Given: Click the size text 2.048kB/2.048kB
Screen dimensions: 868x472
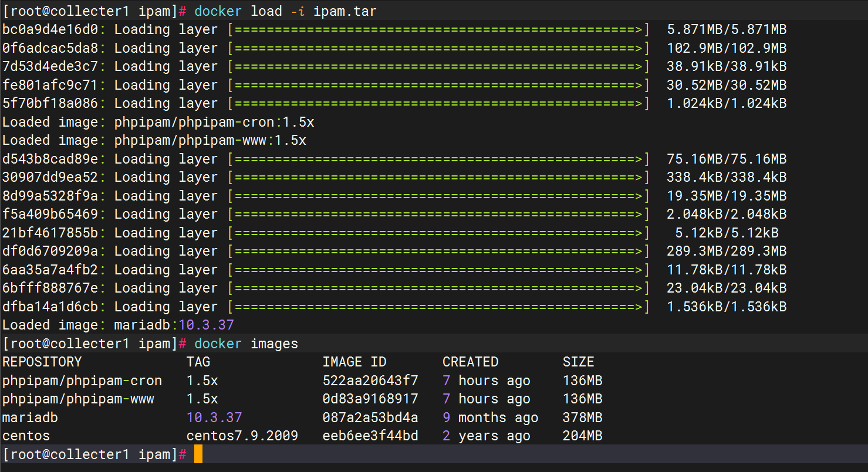Looking at the screenshot, I should click(x=727, y=214).
